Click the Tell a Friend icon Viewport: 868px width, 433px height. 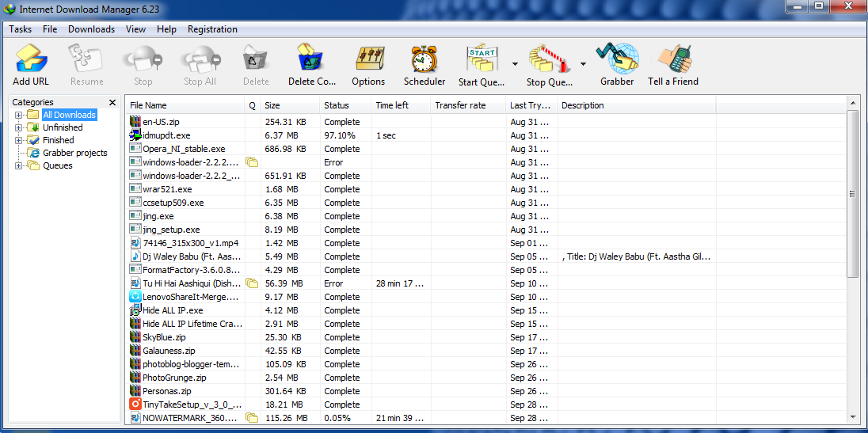click(x=673, y=59)
